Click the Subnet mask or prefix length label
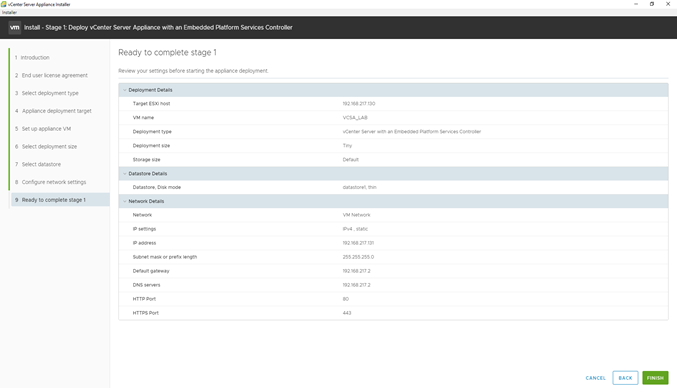The height and width of the screenshot is (388, 677). 165,257
